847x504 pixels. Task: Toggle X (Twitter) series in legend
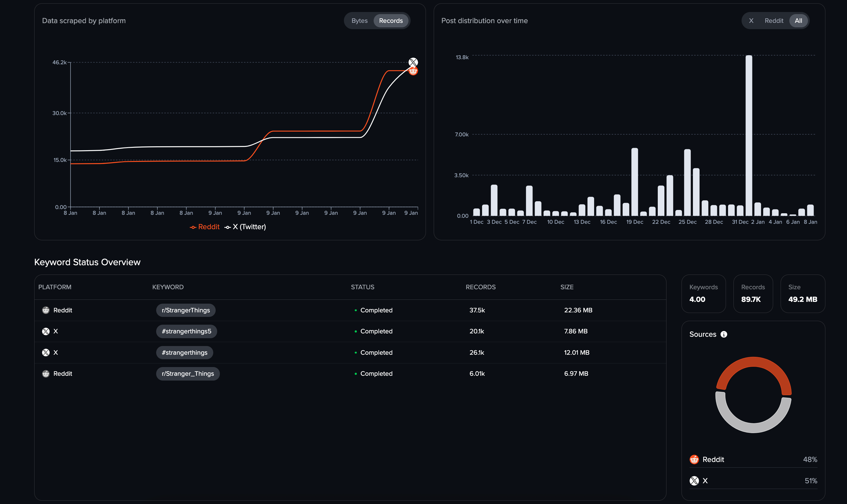245,227
